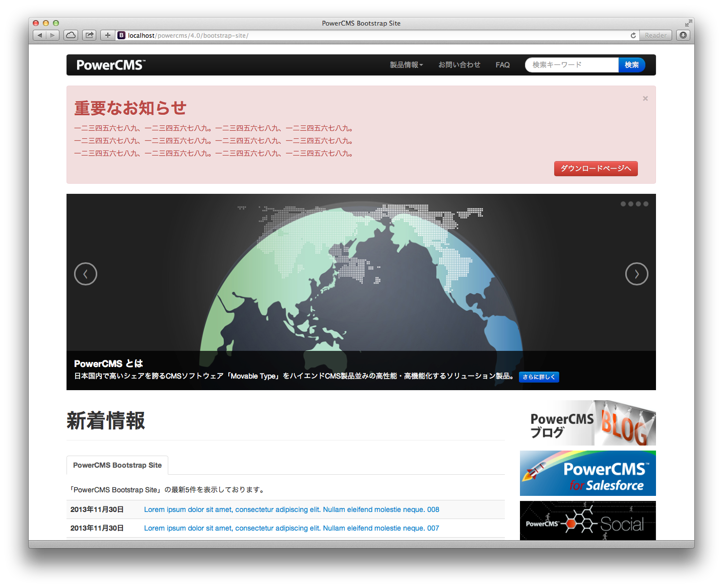This screenshot has width=723, height=588.
Task: Click the date 2013年11月30日 in 008 row
Action: point(97,509)
